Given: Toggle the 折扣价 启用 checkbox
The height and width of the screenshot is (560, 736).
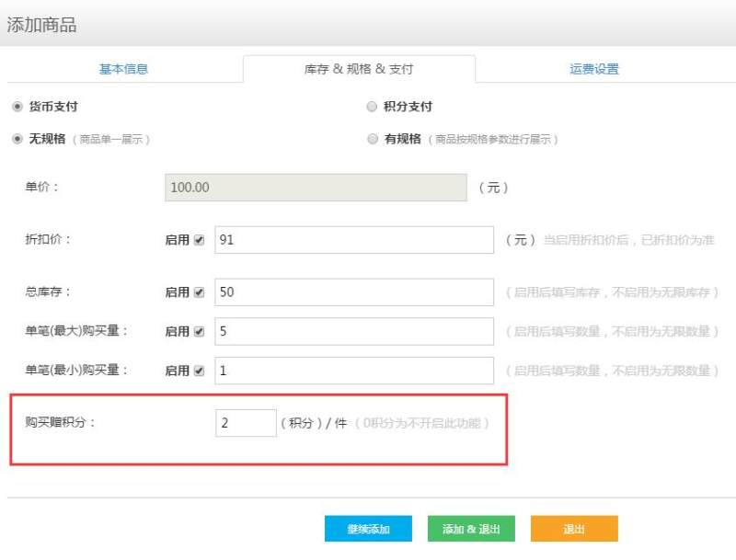Looking at the screenshot, I should [x=200, y=240].
